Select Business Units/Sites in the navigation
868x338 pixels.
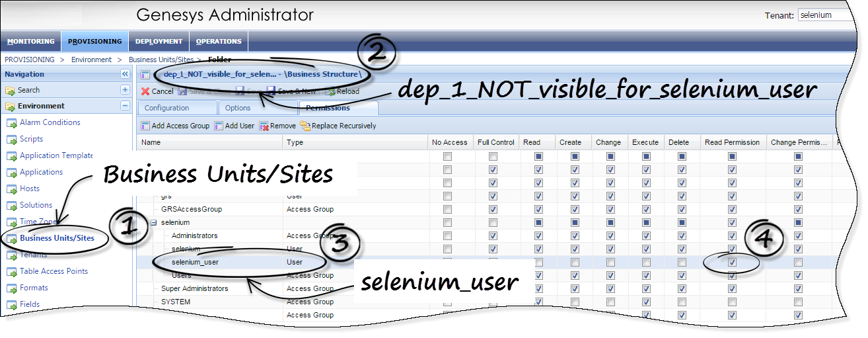click(57, 238)
